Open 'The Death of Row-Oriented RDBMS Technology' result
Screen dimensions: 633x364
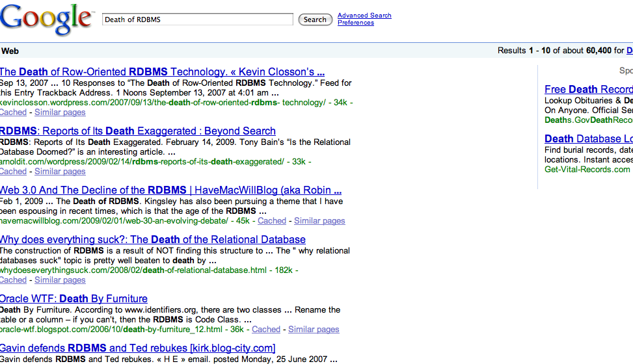point(162,72)
